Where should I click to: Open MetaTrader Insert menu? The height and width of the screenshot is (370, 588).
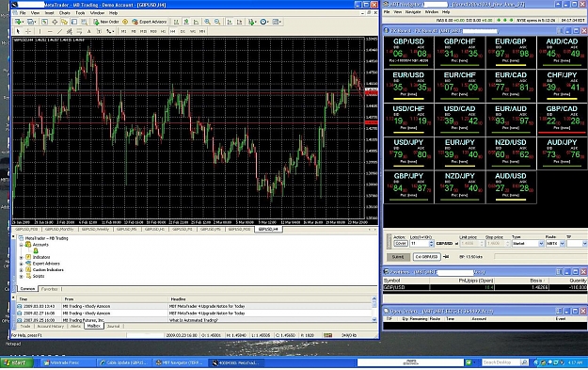click(49, 13)
